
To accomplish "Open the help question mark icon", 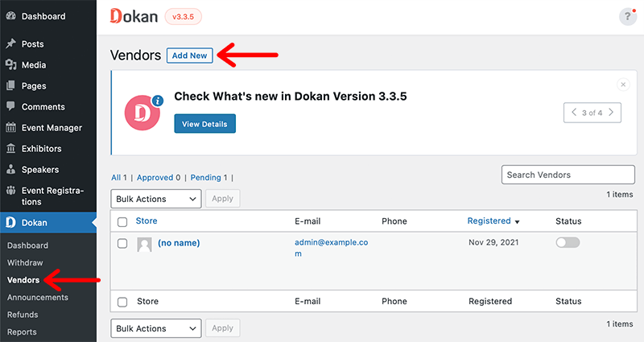I will [x=628, y=16].
